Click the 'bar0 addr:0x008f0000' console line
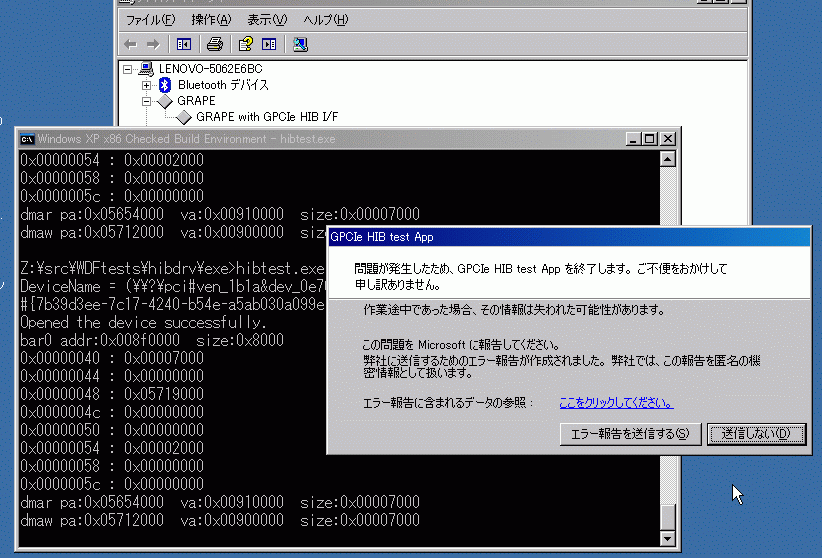This screenshot has width=822, height=558. point(152,340)
